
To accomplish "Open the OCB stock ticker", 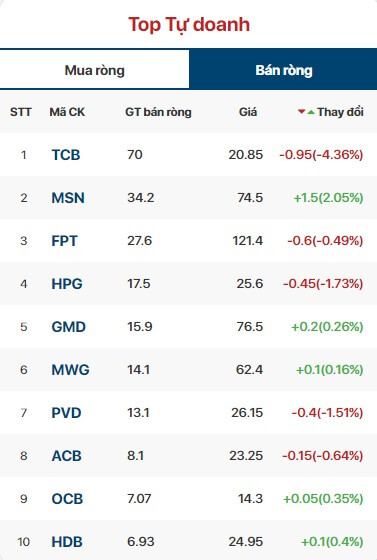I will (67, 499).
